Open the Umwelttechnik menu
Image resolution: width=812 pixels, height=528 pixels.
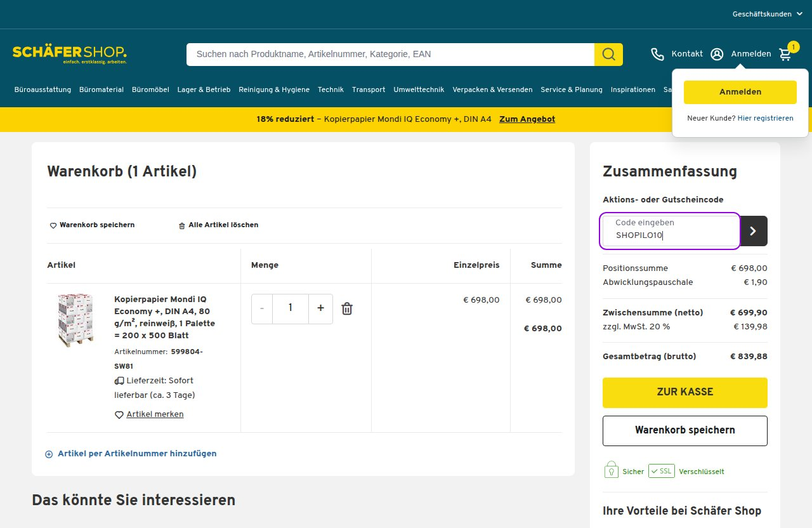click(419, 89)
